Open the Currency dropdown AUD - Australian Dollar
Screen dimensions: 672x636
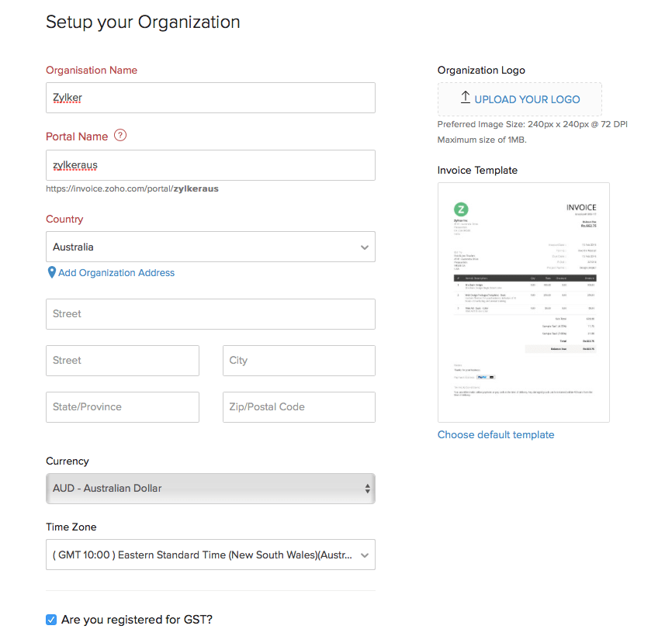click(x=210, y=489)
